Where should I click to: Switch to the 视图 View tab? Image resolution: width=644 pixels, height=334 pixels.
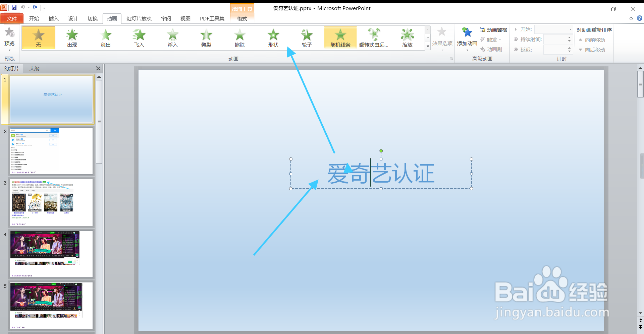point(185,19)
